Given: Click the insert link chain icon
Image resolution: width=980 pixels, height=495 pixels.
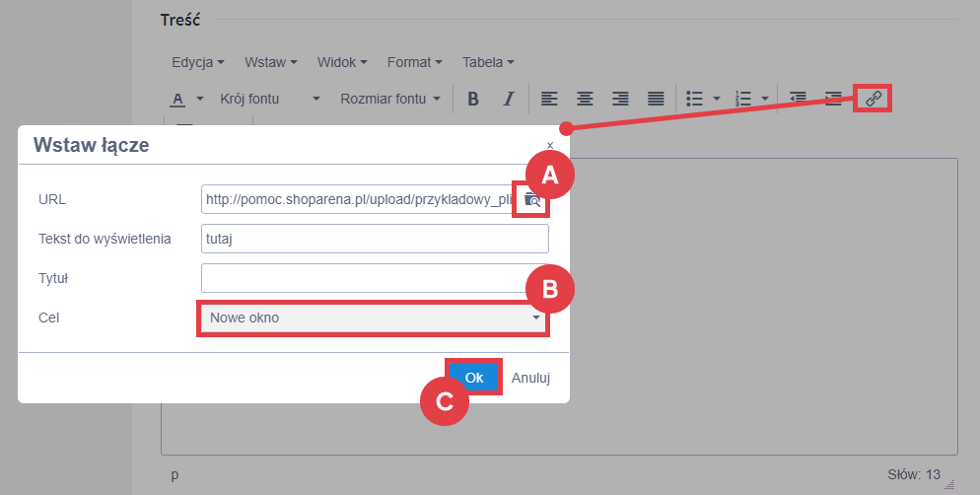Looking at the screenshot, I should pyautogui.click(x=874, y=99).
